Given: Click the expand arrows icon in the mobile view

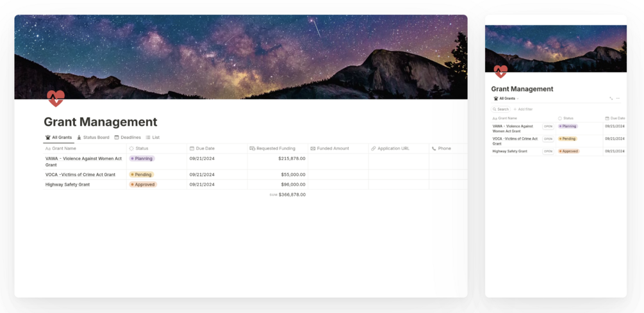Looking at the screenshot, I should coord(611,99).
